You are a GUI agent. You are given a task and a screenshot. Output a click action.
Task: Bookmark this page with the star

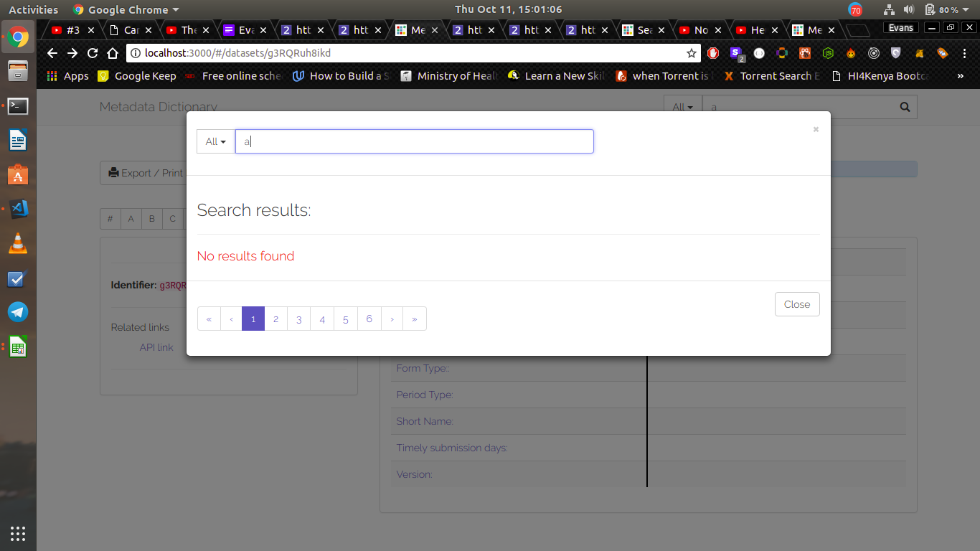point(692,53)
